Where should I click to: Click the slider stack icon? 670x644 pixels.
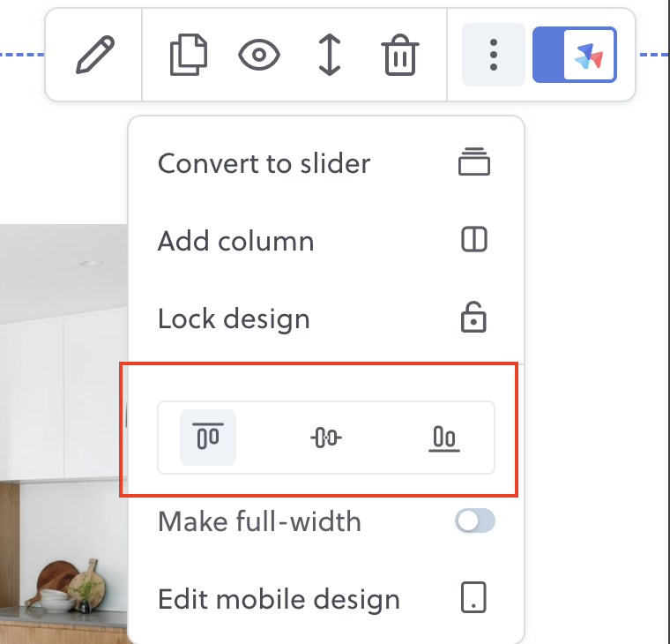pos(474,163)
